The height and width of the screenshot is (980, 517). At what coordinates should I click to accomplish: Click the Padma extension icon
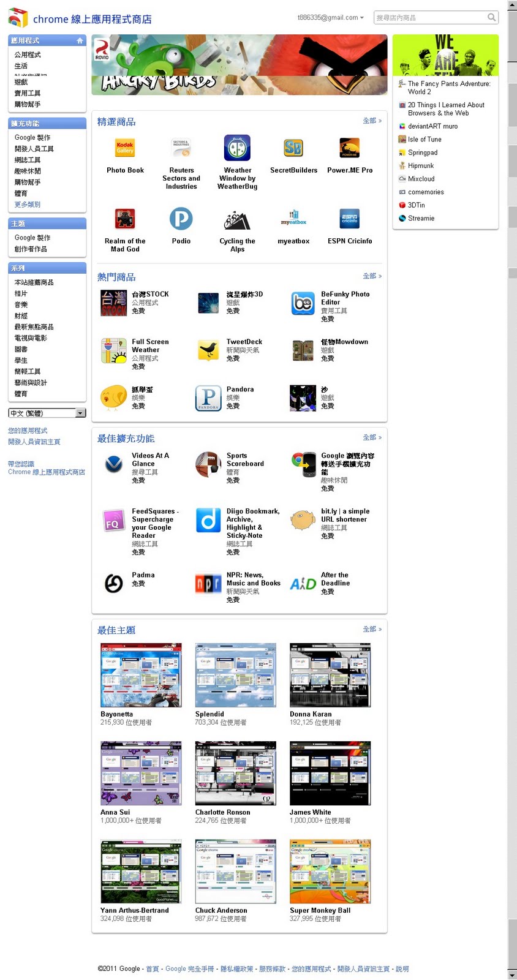pyautogui.click(x=114, y=584)
